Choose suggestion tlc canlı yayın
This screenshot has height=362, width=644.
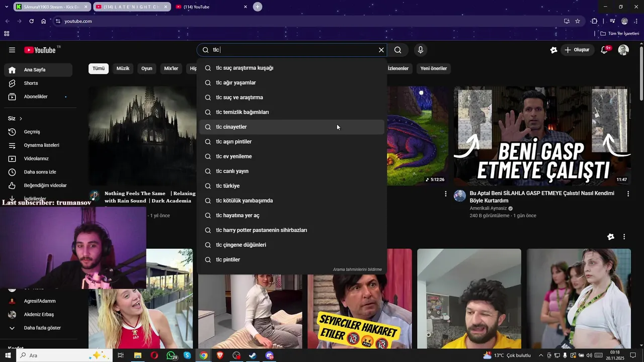[x=292, y=171]
